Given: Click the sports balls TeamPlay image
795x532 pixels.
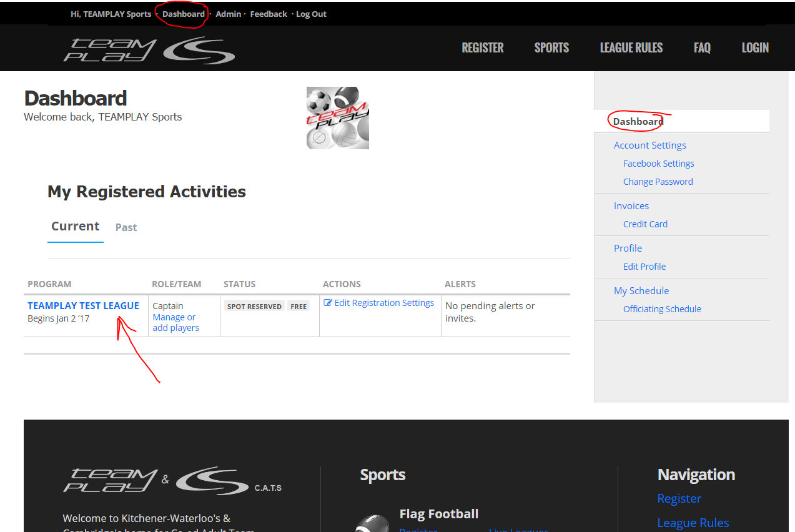Looking at the screenshot, I should (338, 117).
